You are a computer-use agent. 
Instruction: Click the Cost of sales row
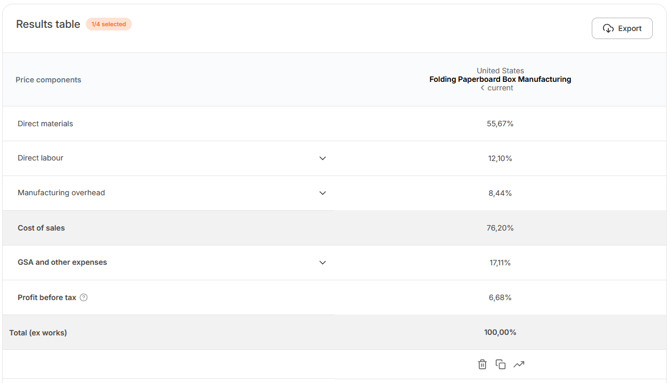click(x=334, y=228)
